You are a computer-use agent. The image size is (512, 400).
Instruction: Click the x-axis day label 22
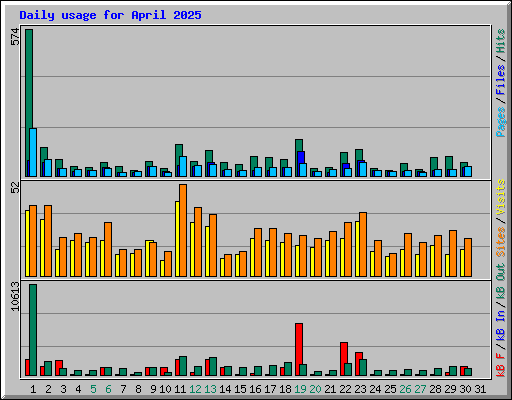click(345, 389)
